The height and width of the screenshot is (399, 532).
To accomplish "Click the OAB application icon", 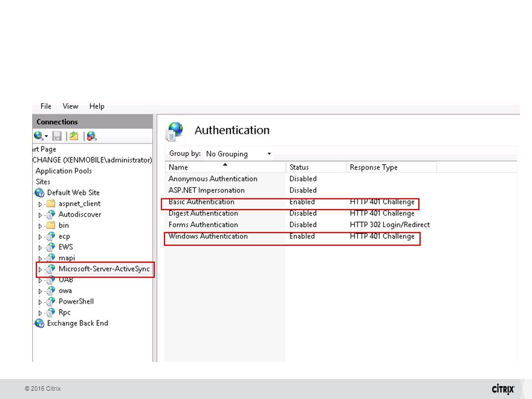I will tap(50, 280).
